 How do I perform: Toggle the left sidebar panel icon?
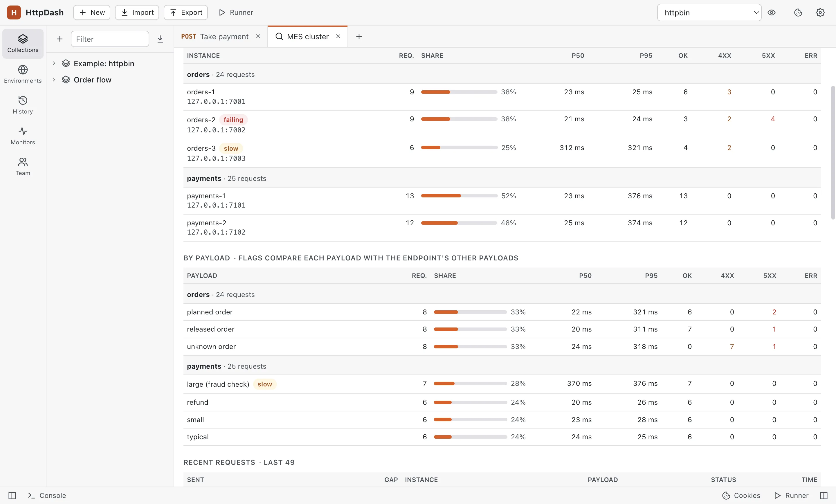click(12, 496)
